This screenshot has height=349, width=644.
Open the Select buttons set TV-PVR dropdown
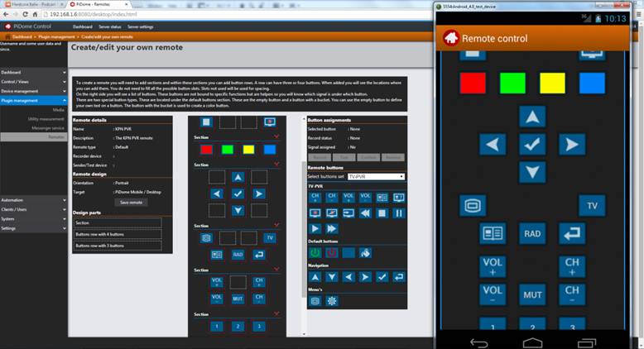tap(376, 176)
